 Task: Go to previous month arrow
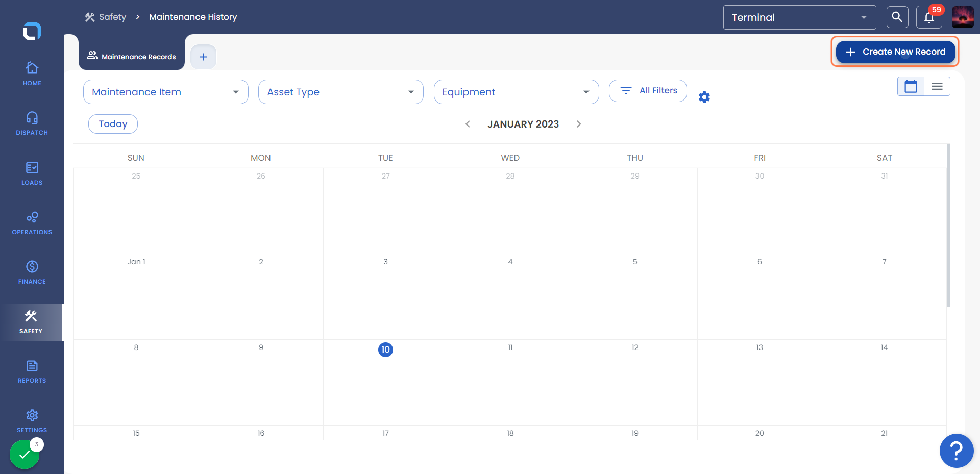click(x=468, y=124)
